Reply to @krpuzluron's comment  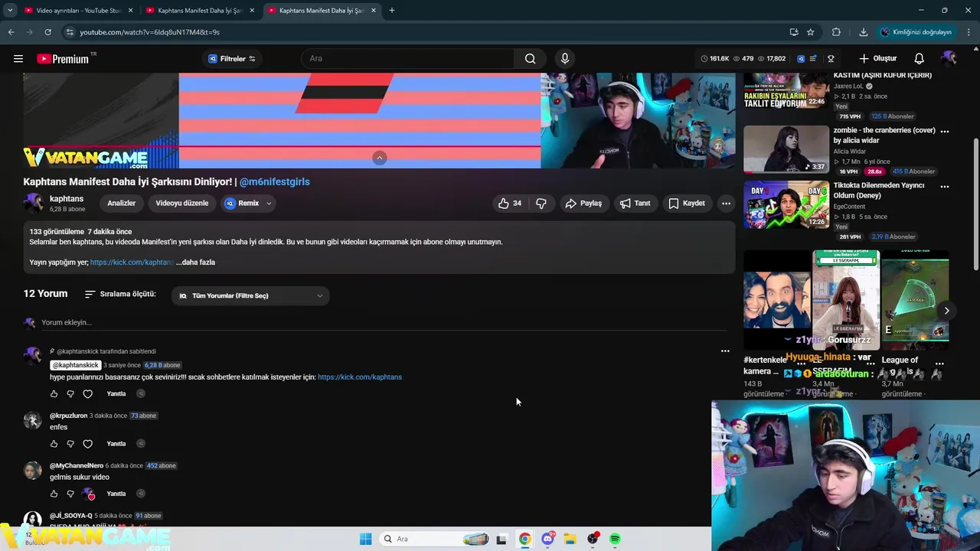116,444
